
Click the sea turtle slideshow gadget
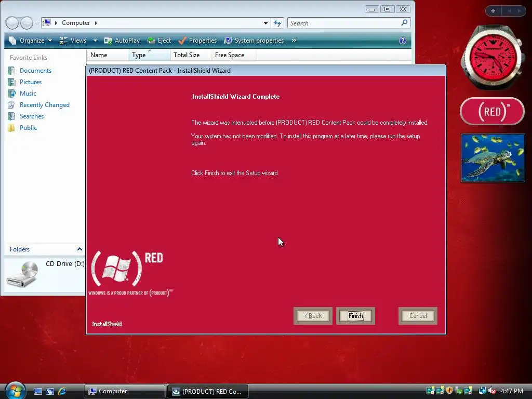493,158
